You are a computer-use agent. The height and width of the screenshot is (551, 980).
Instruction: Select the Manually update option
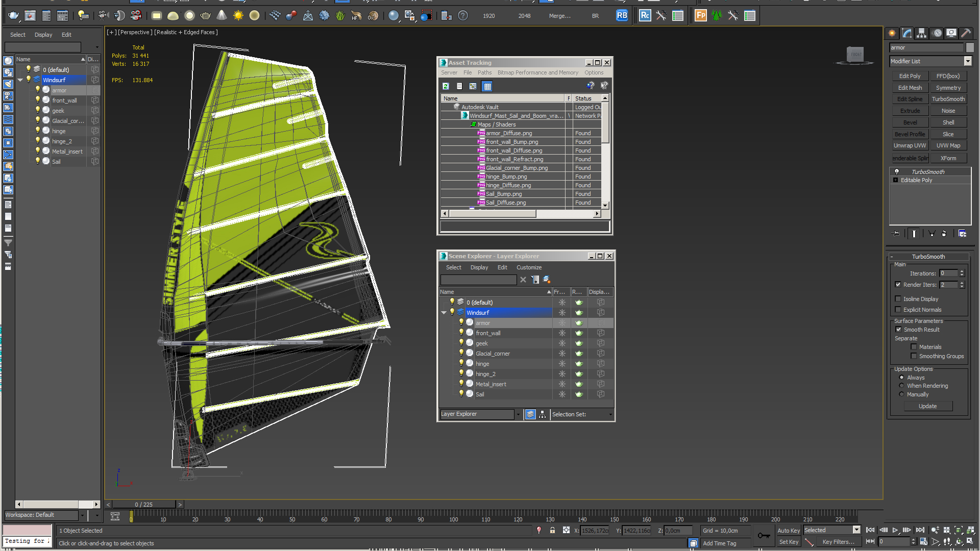[901, 394]
